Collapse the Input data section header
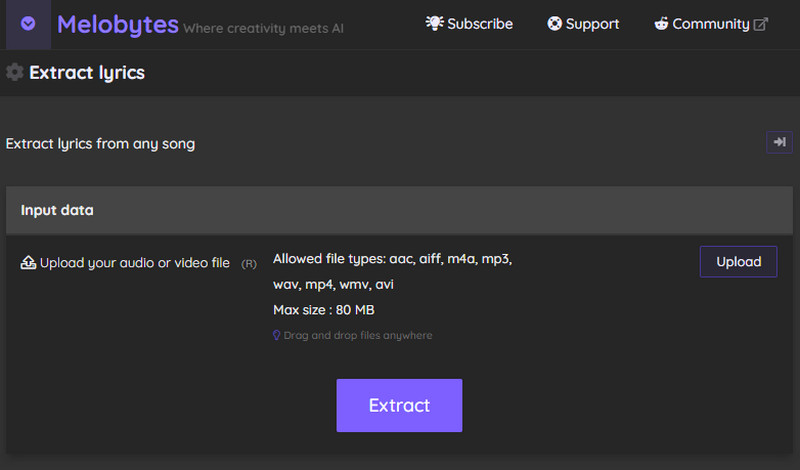Image resolution: width=800 pixels, height=470 pixels. tap(400, 211)
